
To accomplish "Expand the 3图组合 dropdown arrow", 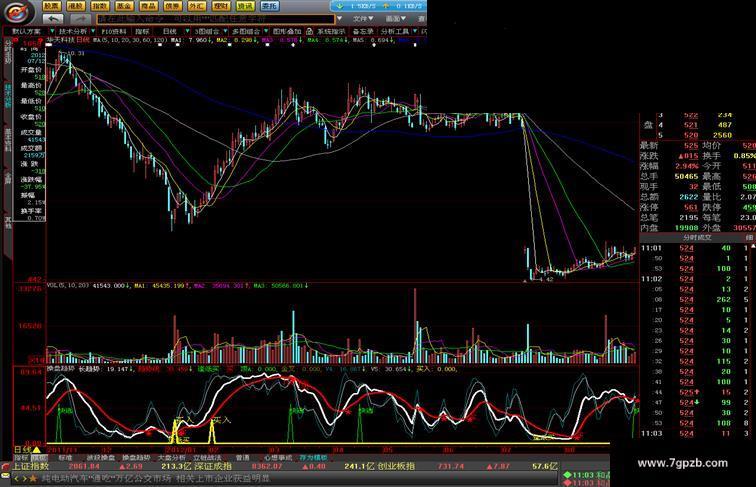I will (225, 31).
